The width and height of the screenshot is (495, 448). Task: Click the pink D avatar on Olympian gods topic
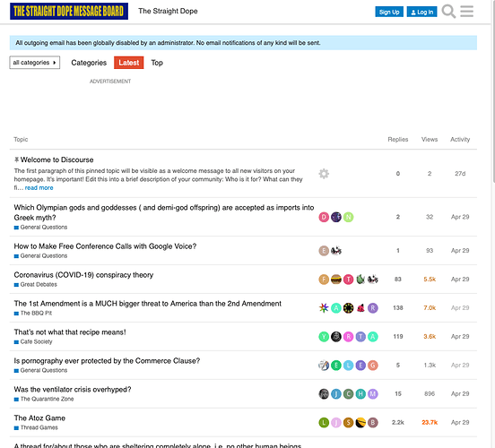coord(324,217)
